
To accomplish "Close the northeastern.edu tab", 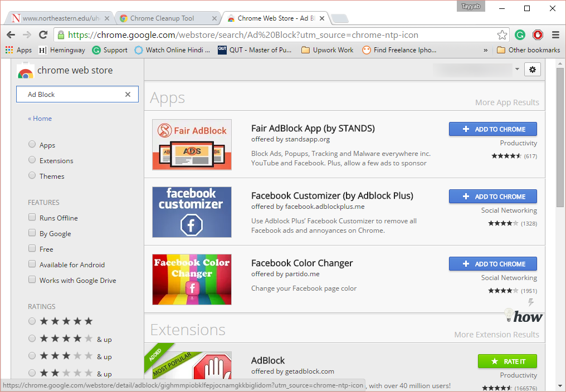I will pyautogui.click(x=107, y=18).
